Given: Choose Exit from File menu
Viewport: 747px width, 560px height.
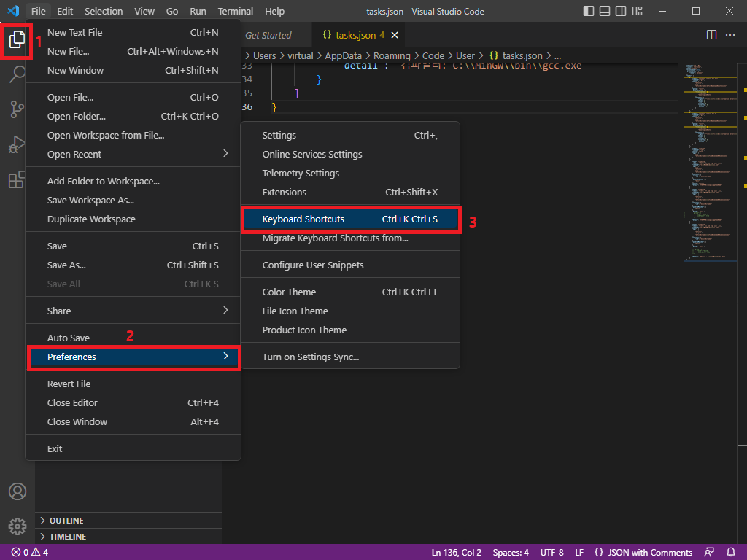Looking at the screenshot, I should [133, 449].
